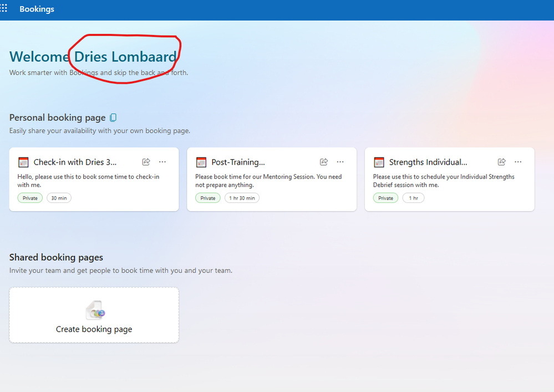Click Private tag on Check-in with Dries card
This screenshot has height=392, width=554.
click(x=30, y=198)
